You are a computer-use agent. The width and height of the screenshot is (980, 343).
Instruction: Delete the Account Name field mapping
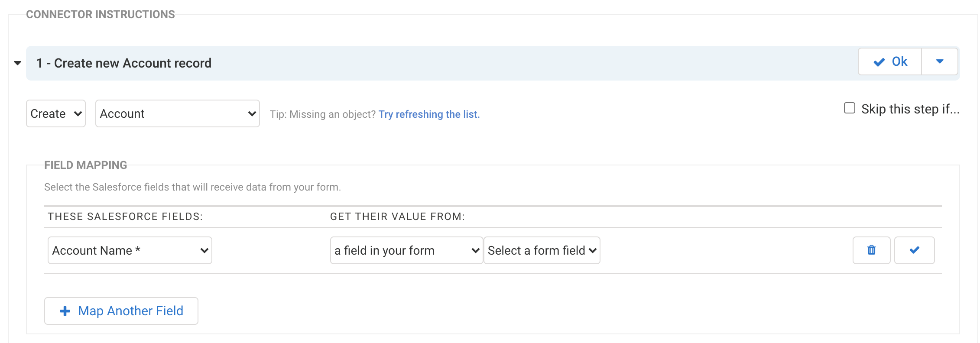(x=871, y=250)
